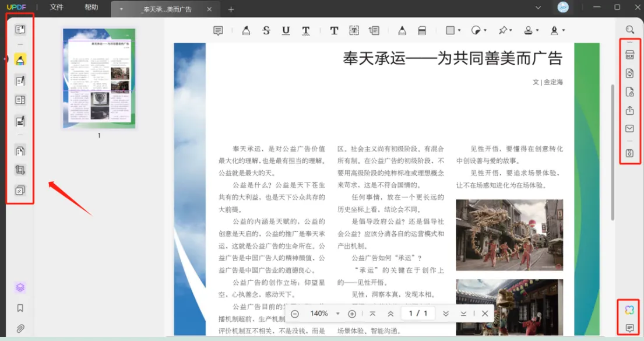Add a new tab with plus button
Image resolution: width=644 pixels, height=341 pixels.
[x=231, y=9]
